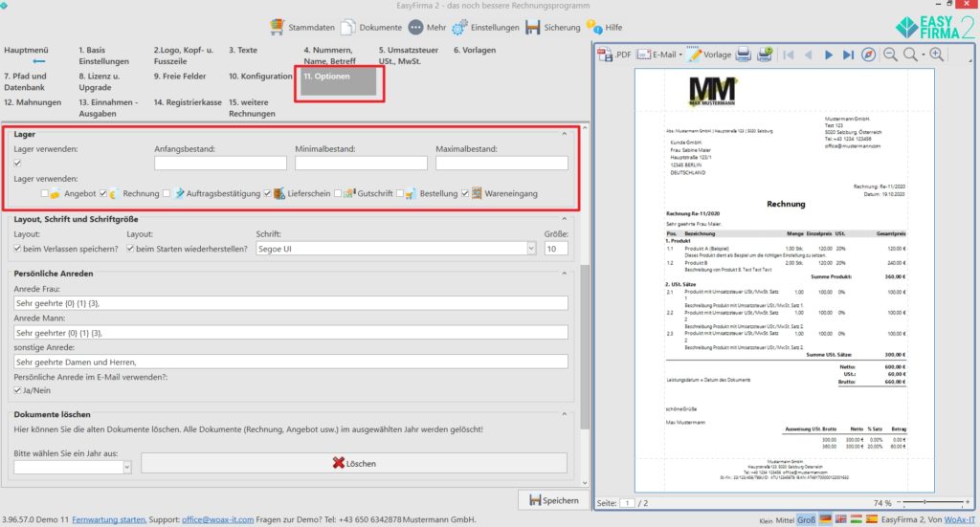The width and height of the screenshot is (980, 527).
Task: Zoom in on the invoice preview
Action: [936, 55]
